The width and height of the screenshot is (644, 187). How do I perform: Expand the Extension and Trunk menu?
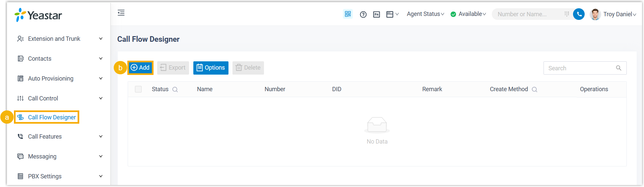[60, 39]
